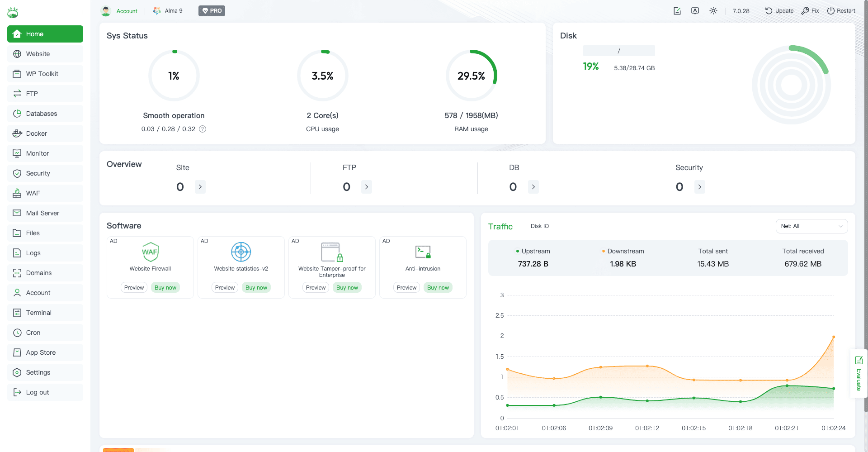Viewport: 868px width, 452px height.
Task: Click the Anti-intrusion terminal icon
Action: 423,252
